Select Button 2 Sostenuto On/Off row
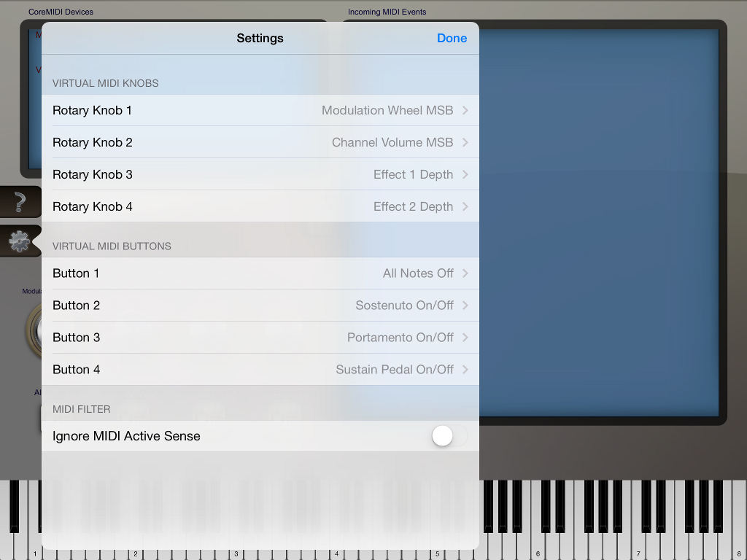This screenshot has height=560, width=747. 260,306
